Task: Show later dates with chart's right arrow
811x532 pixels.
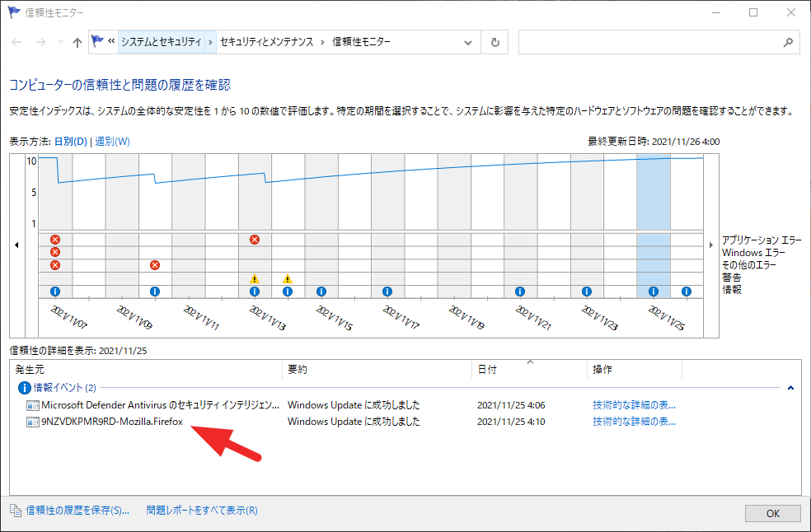Action: click(x=712, y=245)
